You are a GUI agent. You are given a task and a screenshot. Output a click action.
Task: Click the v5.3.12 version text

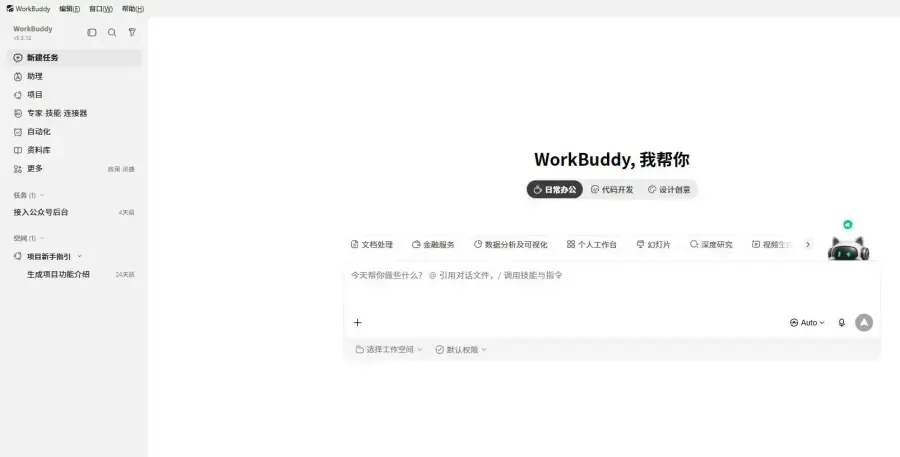point(22,38)
